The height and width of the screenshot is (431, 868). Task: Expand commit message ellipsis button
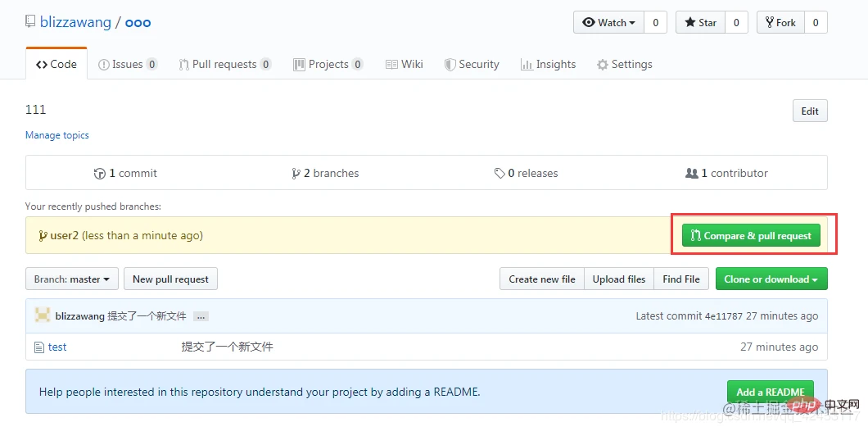click(201, 316)
